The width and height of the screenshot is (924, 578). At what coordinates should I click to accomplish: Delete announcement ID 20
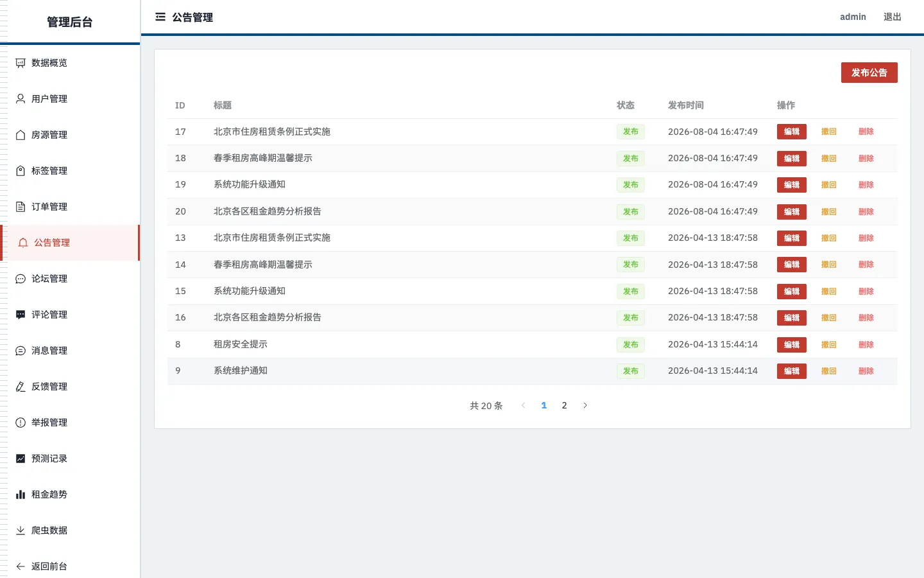click(866, 211)
